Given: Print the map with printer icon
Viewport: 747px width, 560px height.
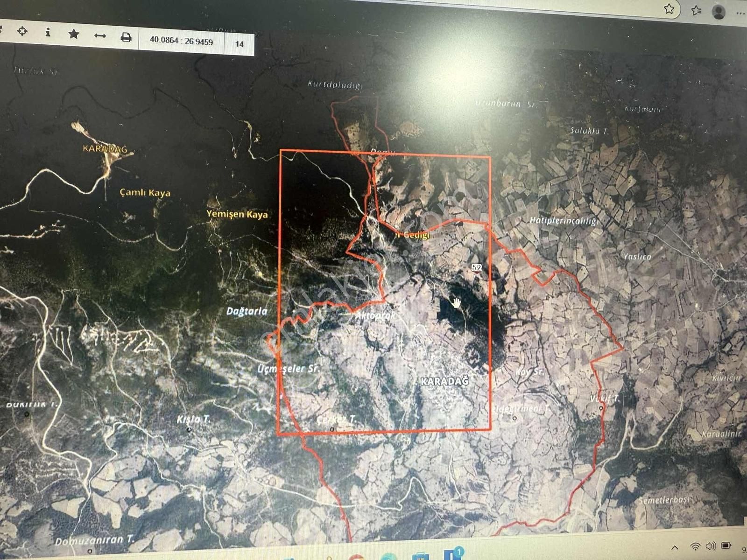Looking at the screenshot, I should click(126, 37).
